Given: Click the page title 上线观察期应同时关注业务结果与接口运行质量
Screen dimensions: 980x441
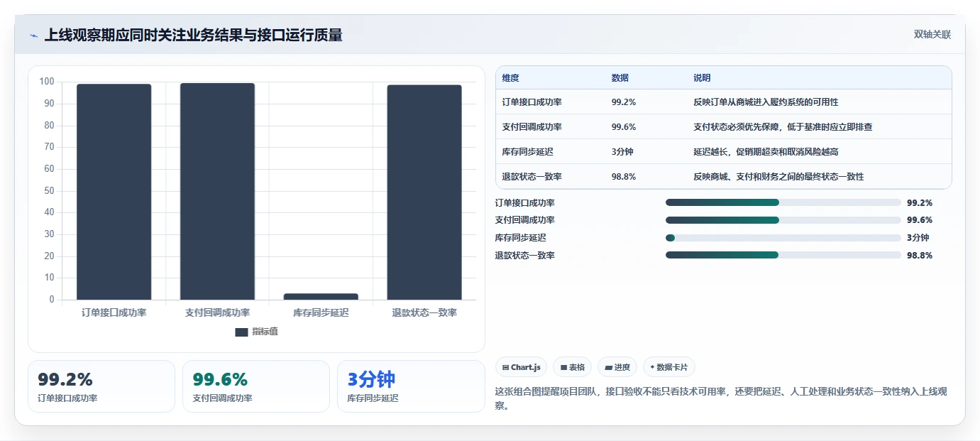Looking at the screenshot, I should click(193, 35).
